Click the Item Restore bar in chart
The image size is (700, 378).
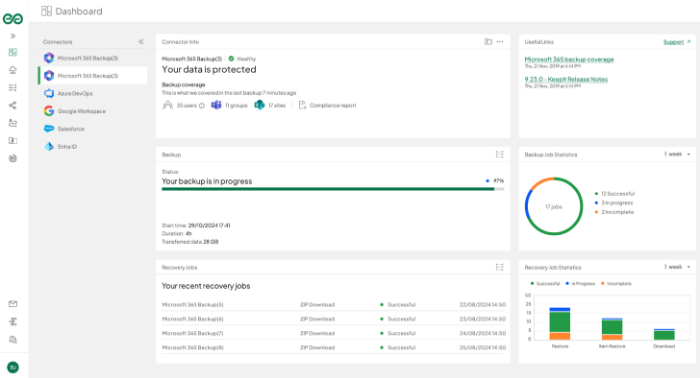612,329
